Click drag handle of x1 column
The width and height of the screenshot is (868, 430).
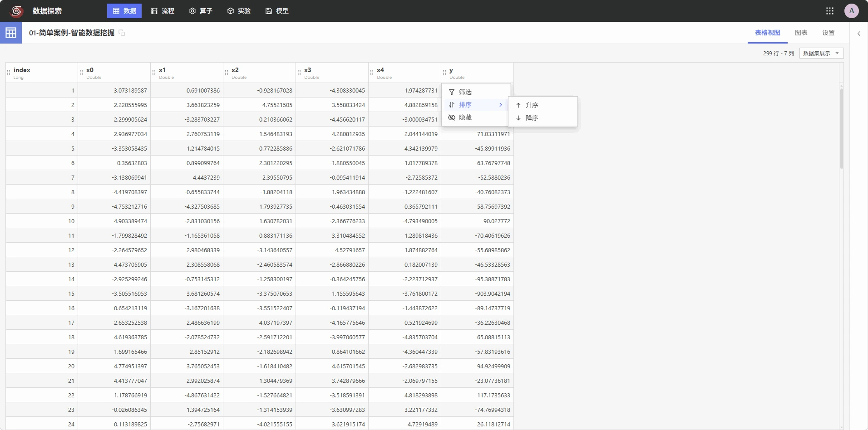(154, 73)
